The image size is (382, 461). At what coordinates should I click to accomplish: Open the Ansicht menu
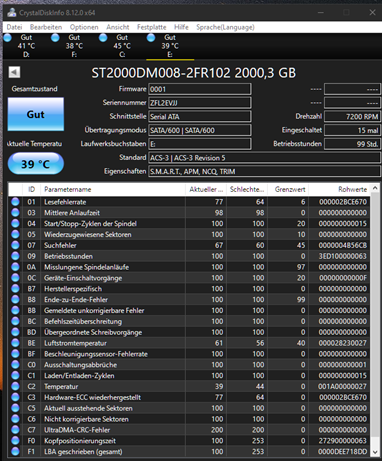[118, 27]
